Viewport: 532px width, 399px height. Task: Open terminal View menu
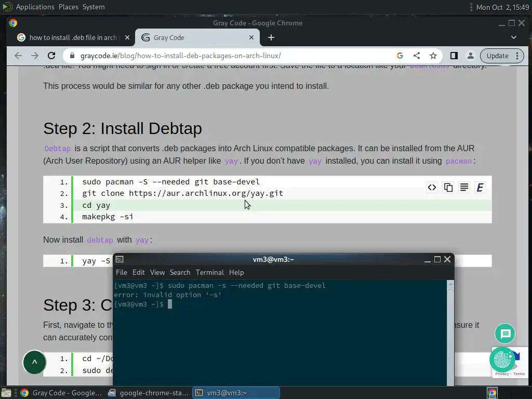[157, 272]
